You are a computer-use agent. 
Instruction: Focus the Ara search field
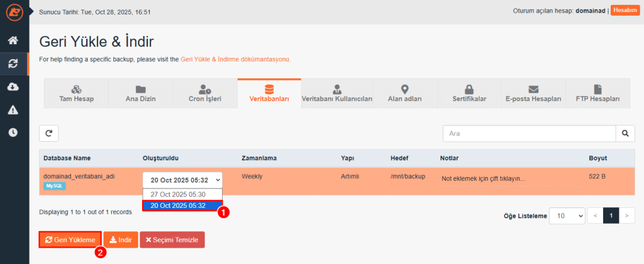528,134
